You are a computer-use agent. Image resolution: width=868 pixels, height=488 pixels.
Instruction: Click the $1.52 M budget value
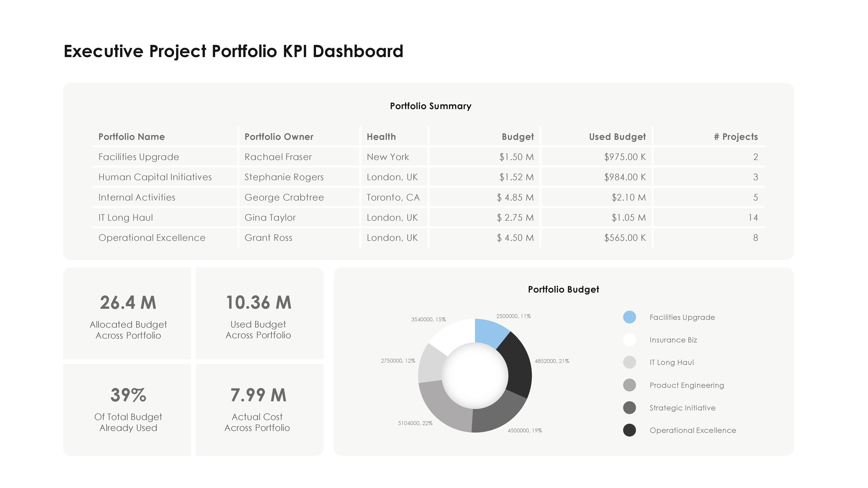517,177
